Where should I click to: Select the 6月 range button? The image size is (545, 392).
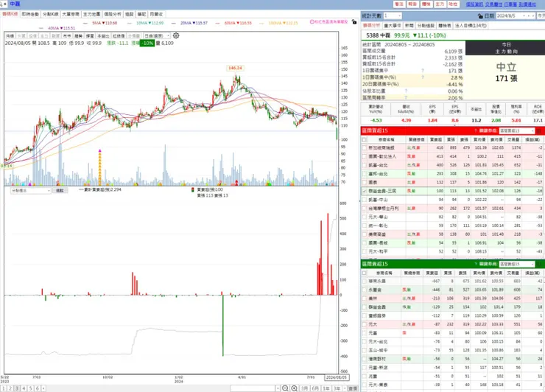click(315, 388)
